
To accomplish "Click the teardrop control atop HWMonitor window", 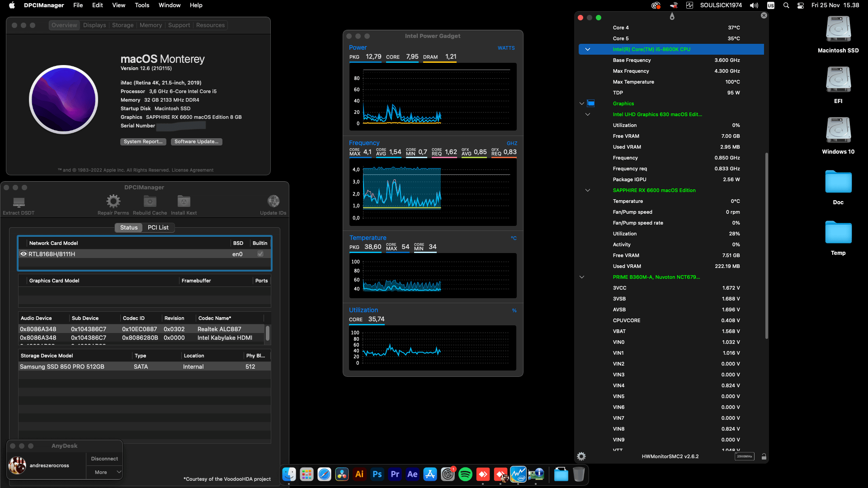I will click(x=672, y=16).
